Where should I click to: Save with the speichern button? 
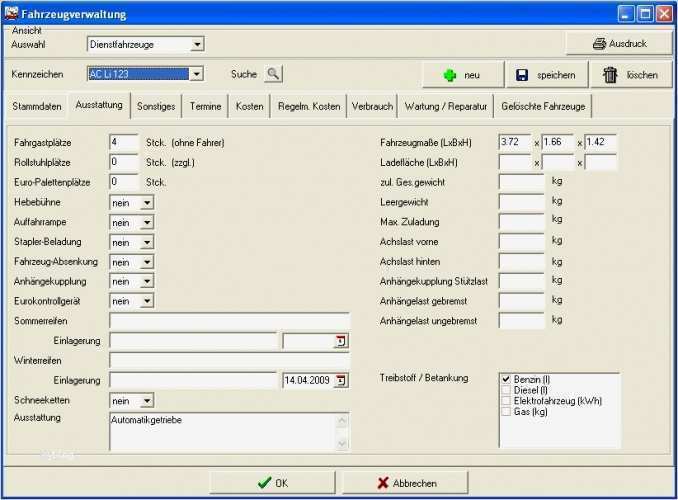[547, 75]
